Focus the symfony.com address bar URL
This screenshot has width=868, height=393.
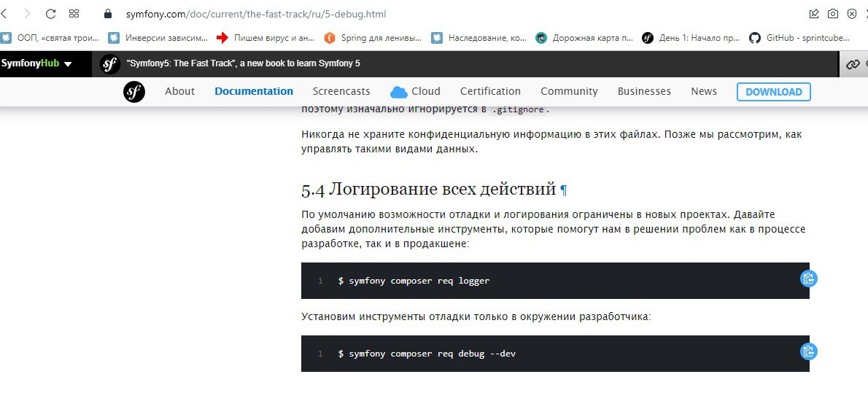256,14
